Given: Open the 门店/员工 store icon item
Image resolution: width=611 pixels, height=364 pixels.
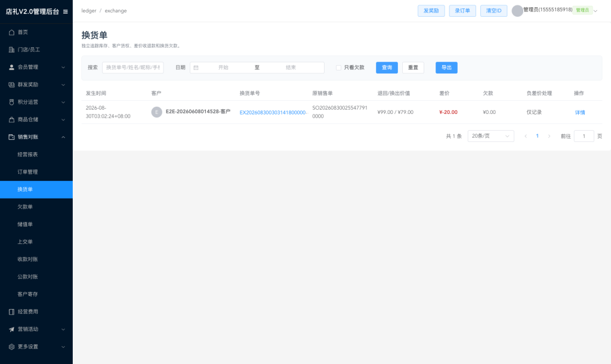Looking at the screenshot, I should pos(12,50).
